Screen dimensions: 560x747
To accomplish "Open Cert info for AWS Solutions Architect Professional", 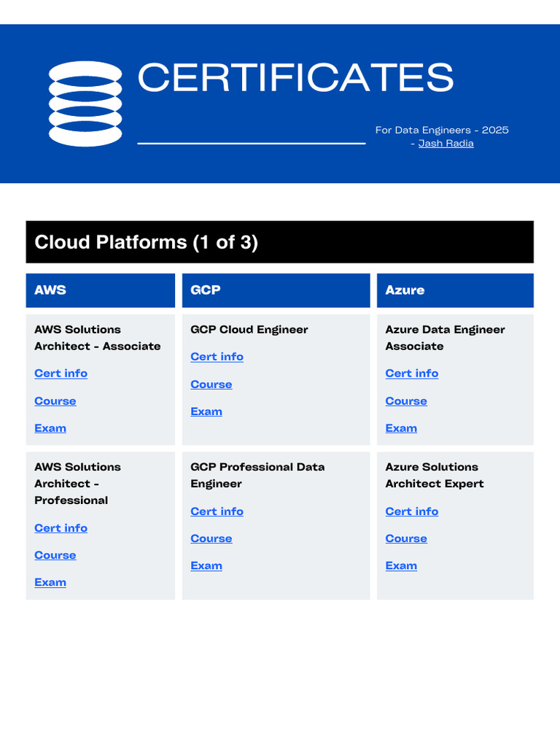I will click(x=61, y=528).
